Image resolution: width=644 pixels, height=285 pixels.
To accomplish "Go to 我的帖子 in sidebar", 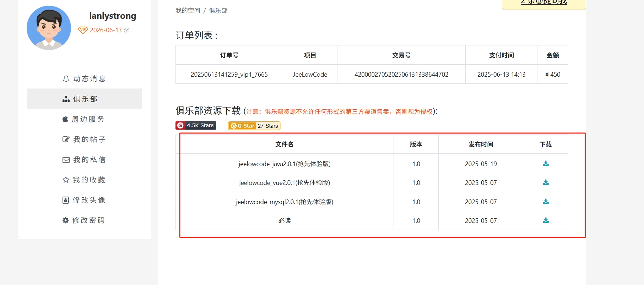I will [84, 139].
